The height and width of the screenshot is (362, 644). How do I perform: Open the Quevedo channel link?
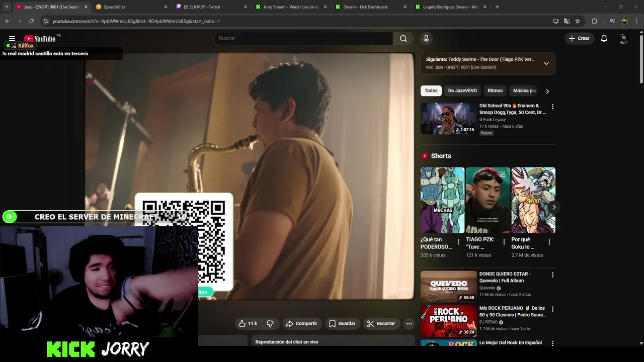pyautogui.click(x=487, y=288)
